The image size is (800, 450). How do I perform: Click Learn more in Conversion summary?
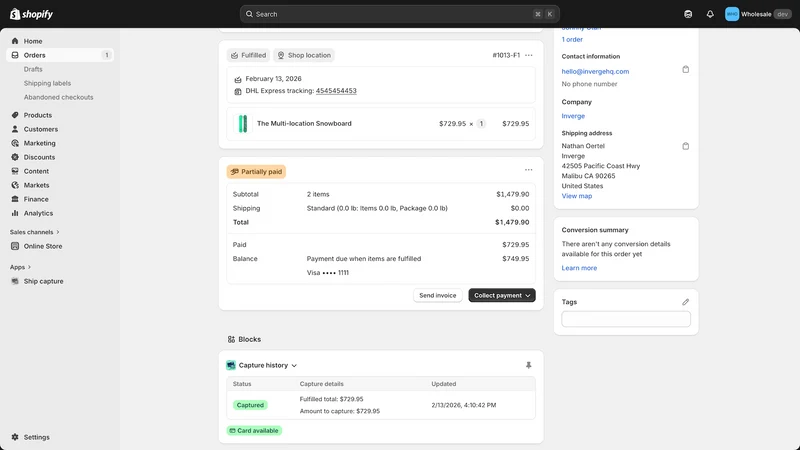pyautogui.click(x=579, y=268)
